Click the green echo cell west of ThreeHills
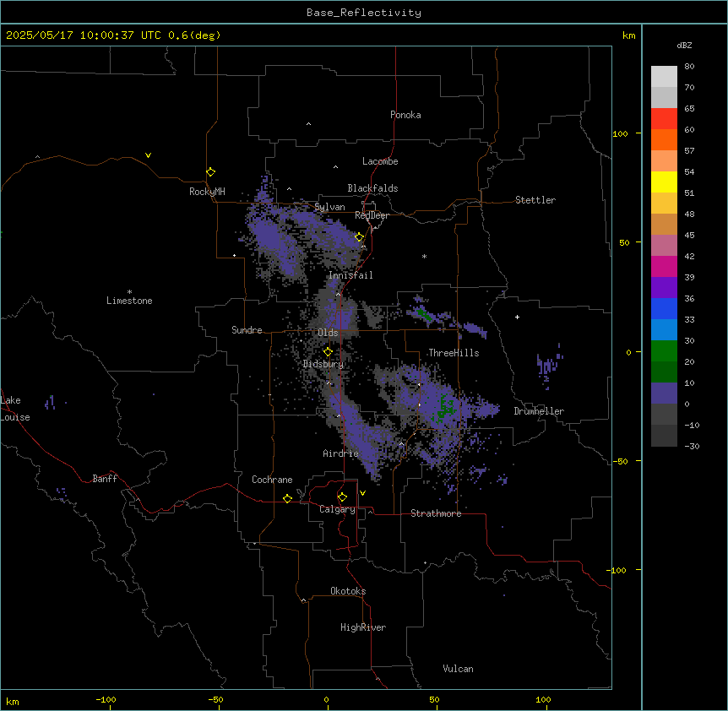The image size is (728, 711). pos(424,315)
